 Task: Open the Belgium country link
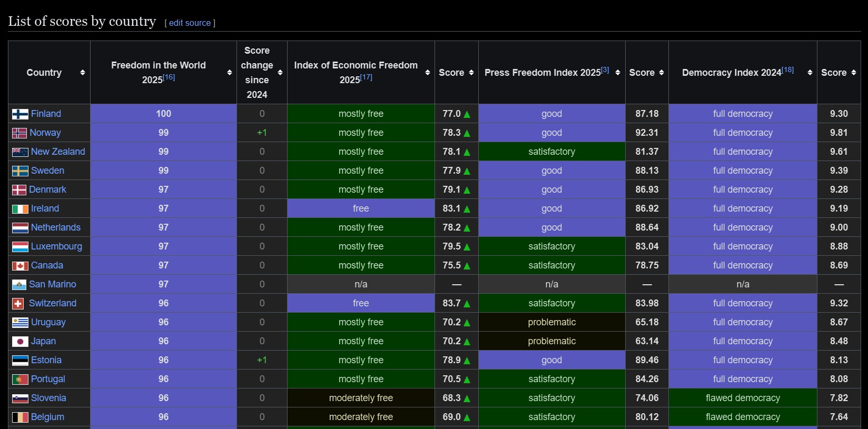[47, 417]
